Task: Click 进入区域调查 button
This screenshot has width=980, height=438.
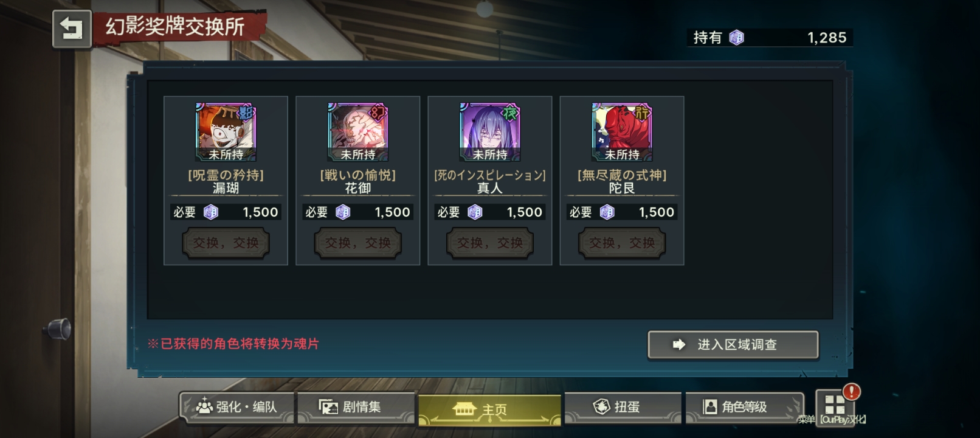Action: point(733,345)
